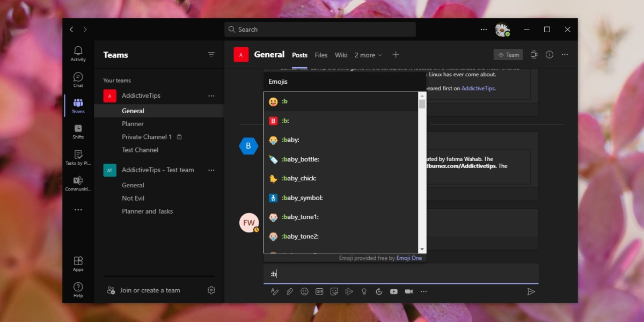This screenshot has width=644, height=322.
Task: Start a Meet now video call
Action: click(x=408, y=291)
